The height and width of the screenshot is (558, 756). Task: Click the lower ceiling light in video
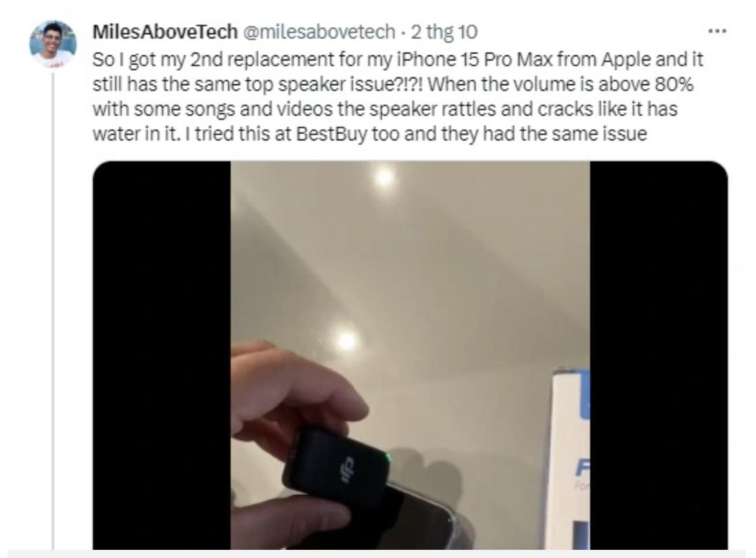click(x=346, y=341)
